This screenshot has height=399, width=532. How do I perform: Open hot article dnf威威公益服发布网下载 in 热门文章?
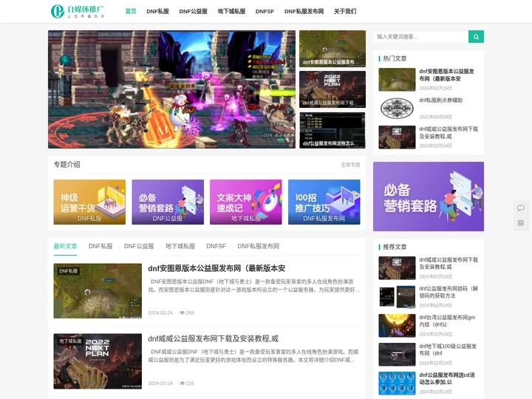click(449, 133)
